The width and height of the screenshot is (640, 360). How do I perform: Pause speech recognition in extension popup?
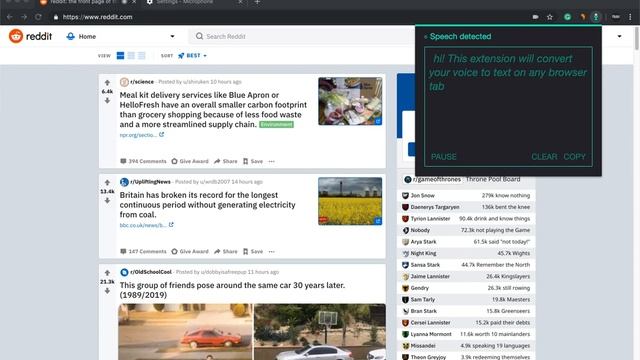pos(444,157)
